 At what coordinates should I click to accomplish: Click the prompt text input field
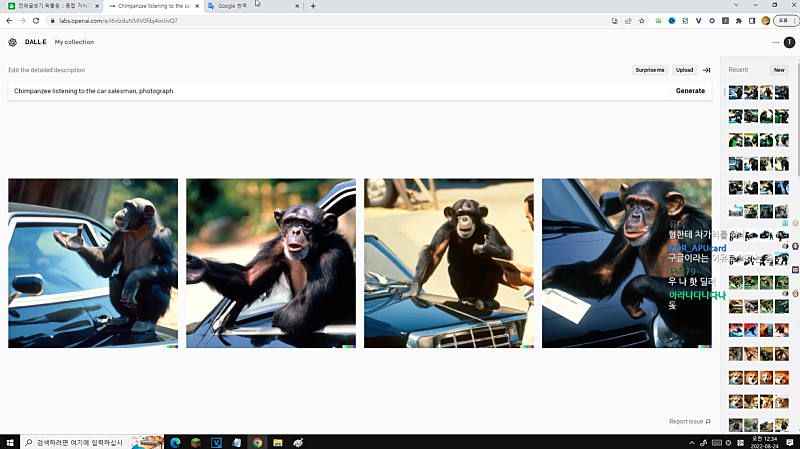click(339, 91)
